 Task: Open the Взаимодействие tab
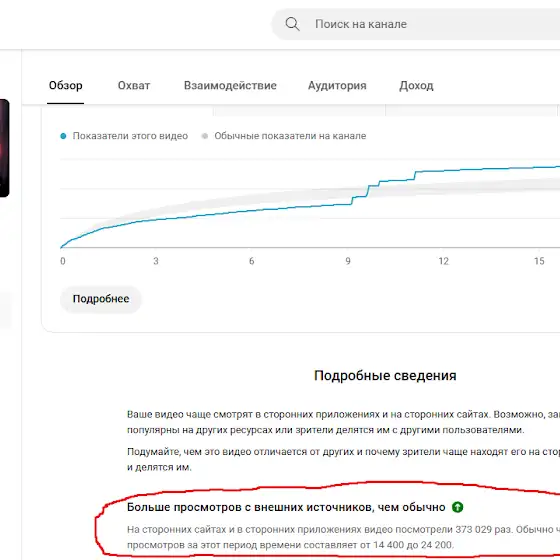pyautogui.click(x=230, y=86)
